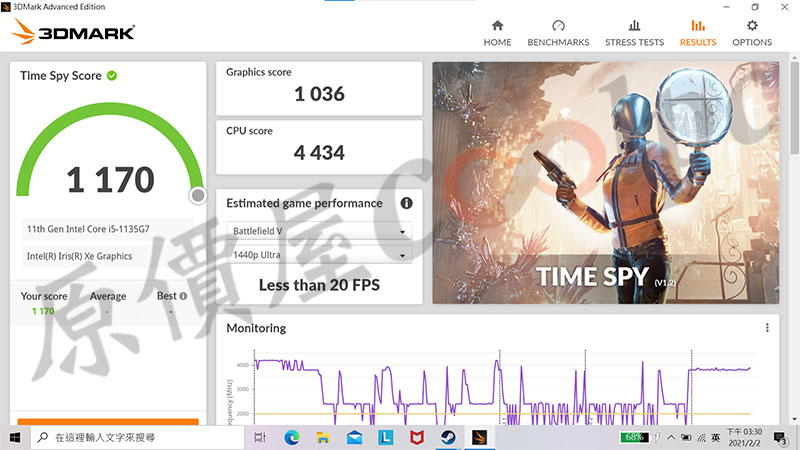Click the 3DMark taskbar icon
Image resolution: width=800 pixels, height=450 pixels.
tap(480, 437)
